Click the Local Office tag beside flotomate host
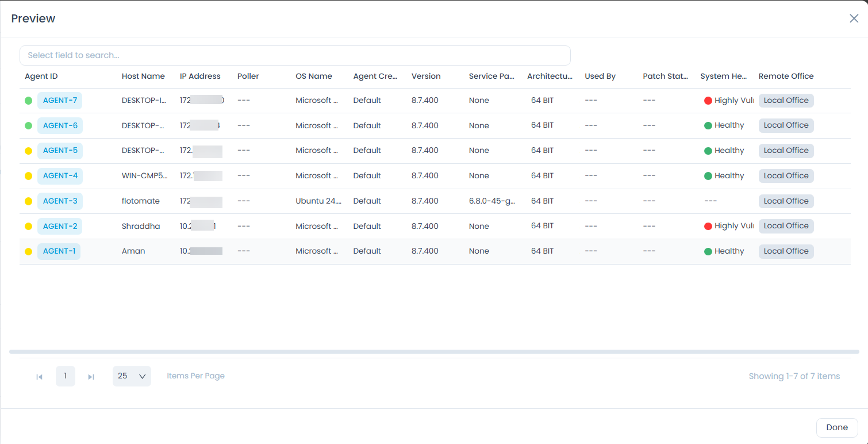 [x=786, y=201]
